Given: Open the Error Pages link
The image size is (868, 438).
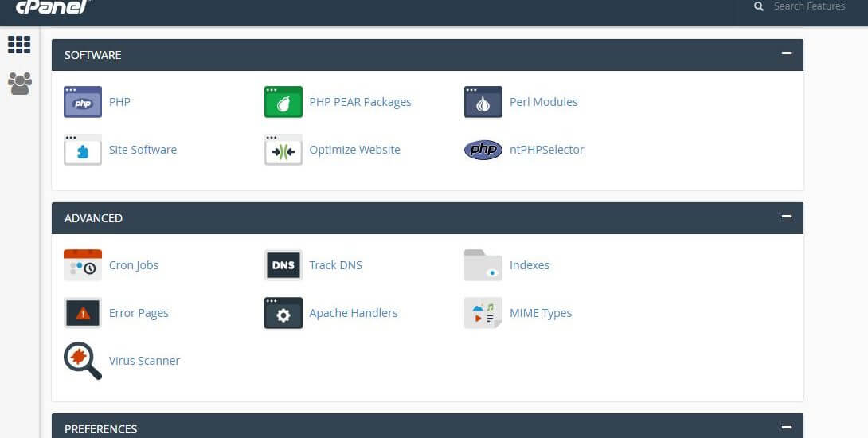Looking at the screenshot, I should tap(139, 314).
